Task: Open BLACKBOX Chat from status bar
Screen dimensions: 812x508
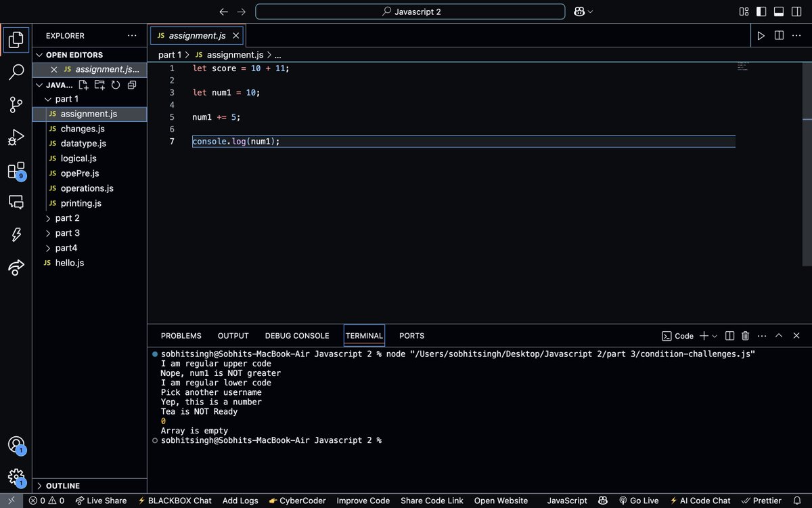Action: (175, 501)
